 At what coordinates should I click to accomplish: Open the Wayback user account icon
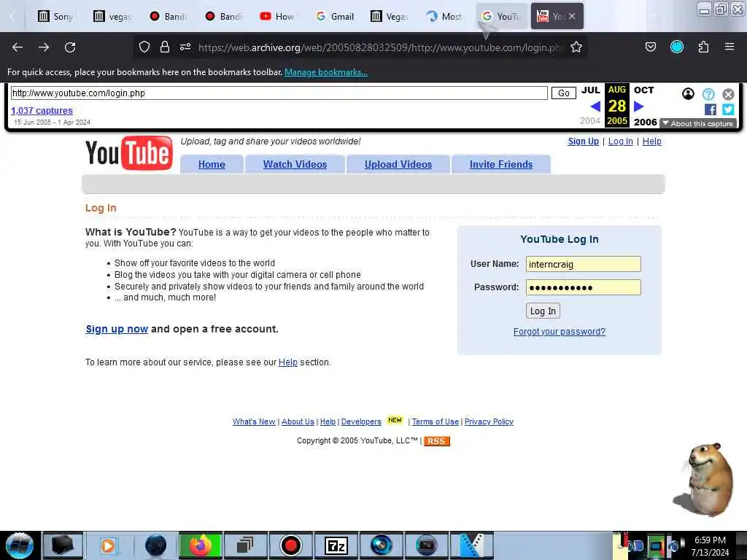pos(688,94)
